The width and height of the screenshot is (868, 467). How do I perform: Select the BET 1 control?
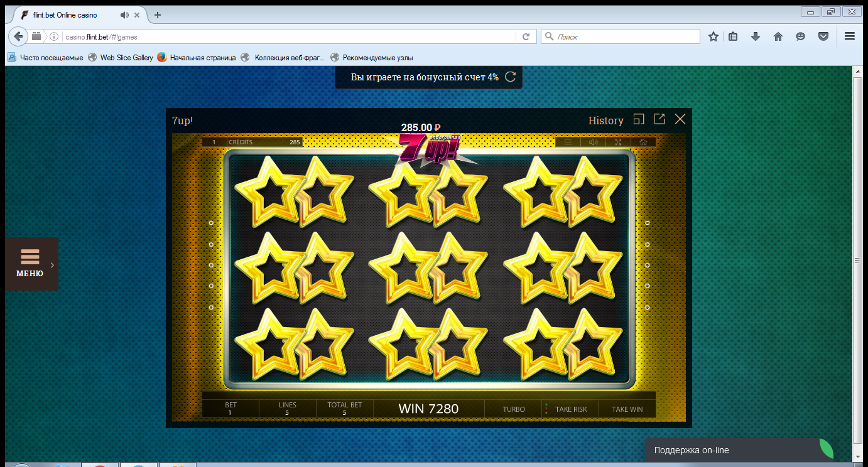[231, 409]
